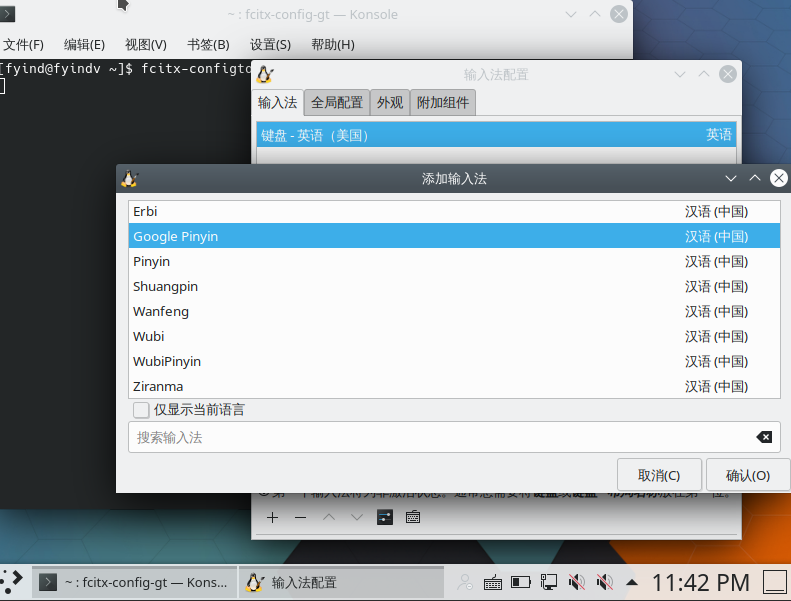Click the second muted volume tray icon
This screenshot has width=791, height=601.
point(604,582)
